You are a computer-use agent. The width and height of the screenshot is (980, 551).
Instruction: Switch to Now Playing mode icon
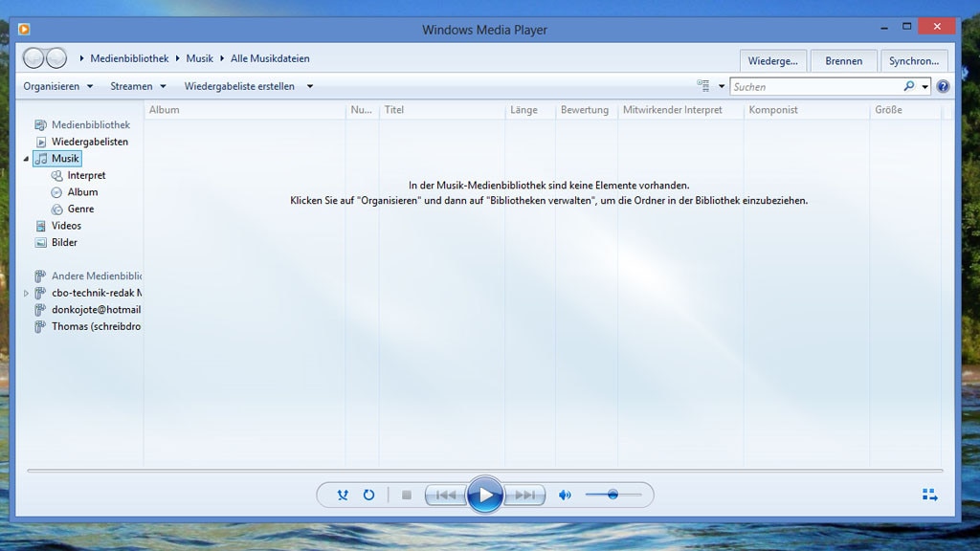(929, 495)
